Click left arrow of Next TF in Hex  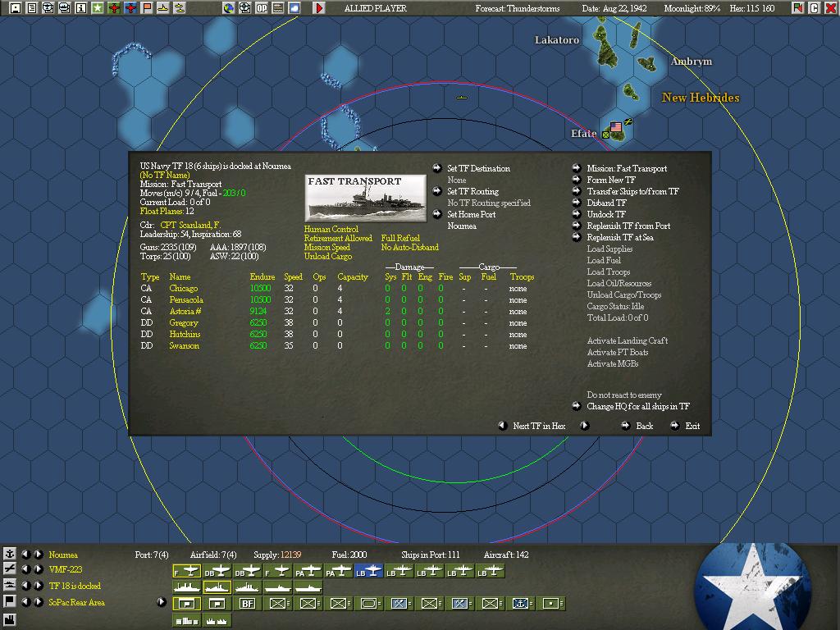point(502,426)
